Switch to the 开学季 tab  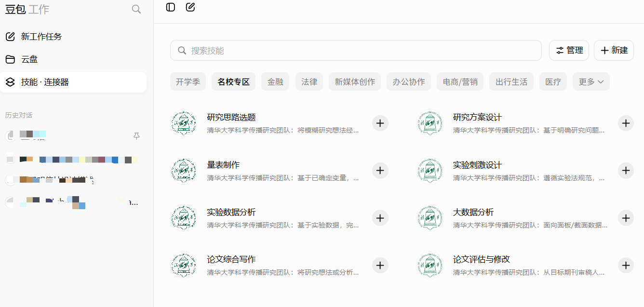pyautogui.click(x=188, y=82)
